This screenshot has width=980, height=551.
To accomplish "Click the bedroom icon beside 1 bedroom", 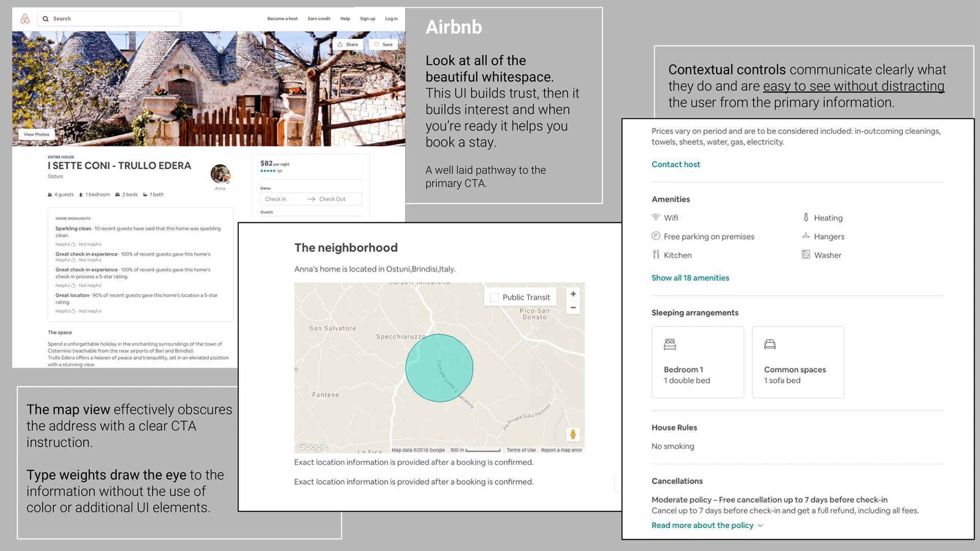I will (x=81, y=195).
